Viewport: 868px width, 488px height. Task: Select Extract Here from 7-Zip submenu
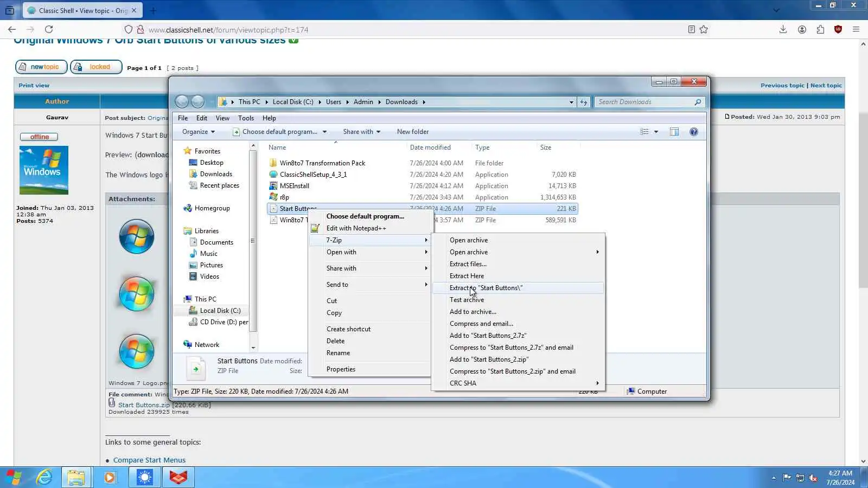coord(518,276)
